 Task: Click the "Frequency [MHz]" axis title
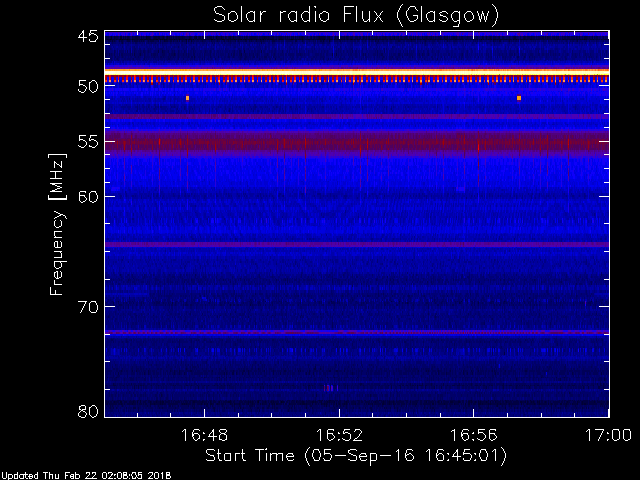click(x=57, y=224)
